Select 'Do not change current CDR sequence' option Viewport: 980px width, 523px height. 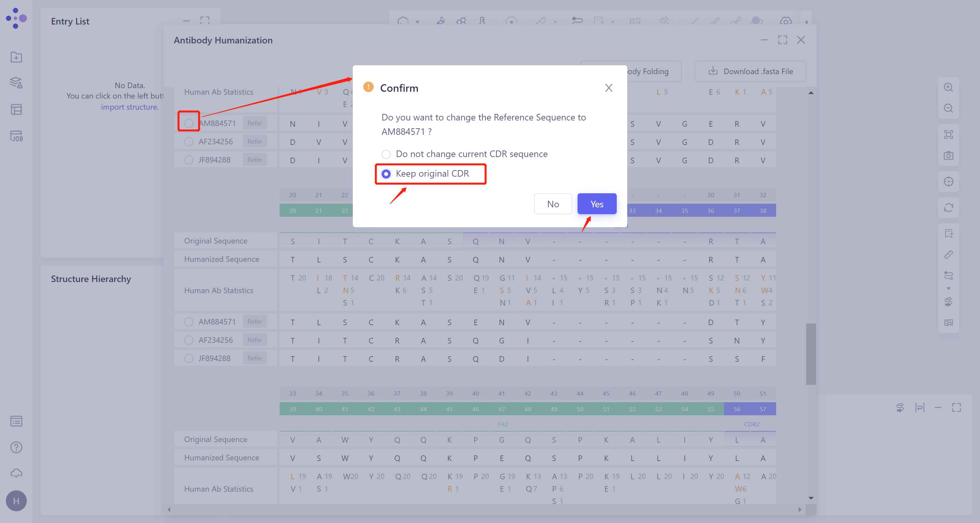[386, 154]
